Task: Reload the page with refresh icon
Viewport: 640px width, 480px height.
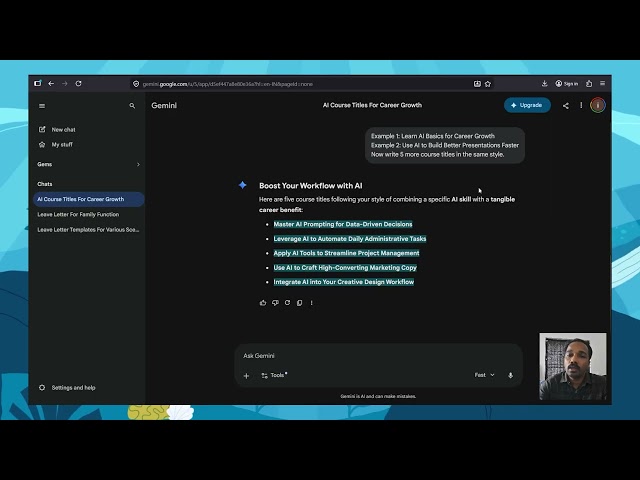Action: point(78,84)
